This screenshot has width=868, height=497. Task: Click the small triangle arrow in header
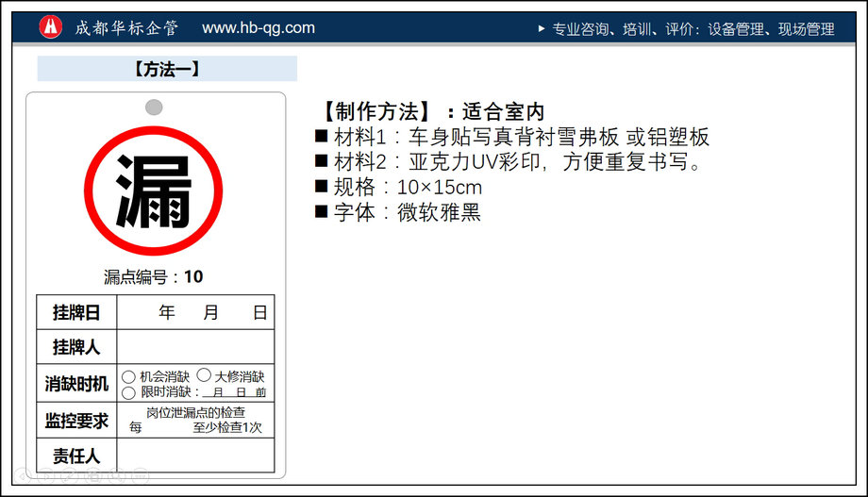click(542, 28)
